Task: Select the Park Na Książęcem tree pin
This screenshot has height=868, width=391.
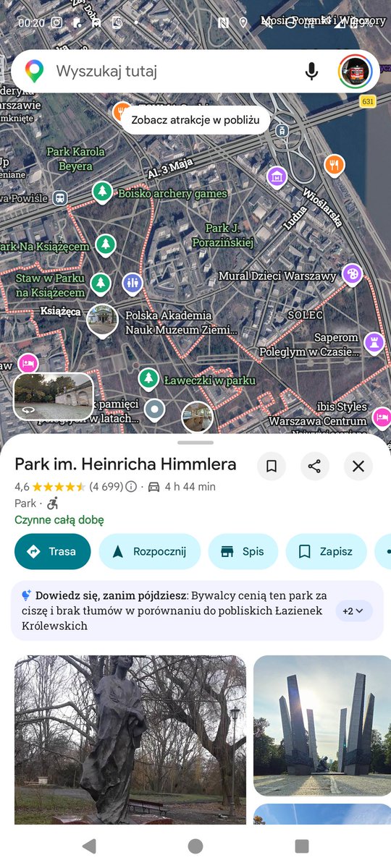Action: coord(106,246)
